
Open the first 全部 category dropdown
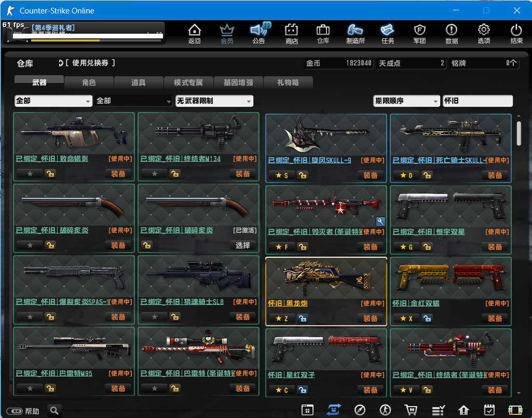point(53,101)
